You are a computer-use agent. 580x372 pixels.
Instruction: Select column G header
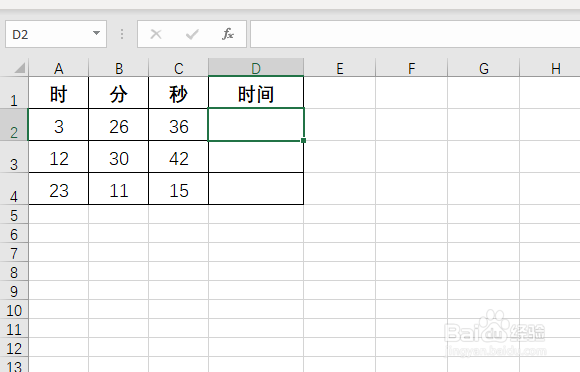(x=483, y=68)
